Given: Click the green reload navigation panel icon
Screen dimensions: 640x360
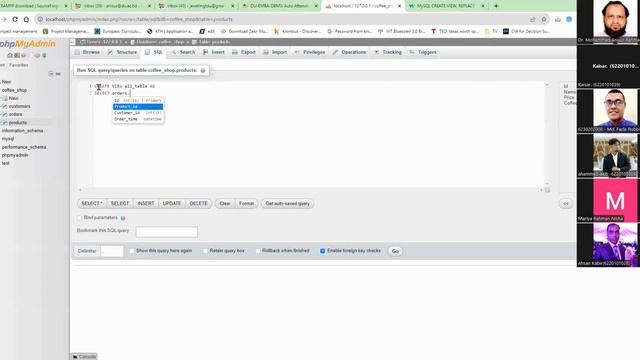Looking at the screenshot, I should [x=44, y=55].
